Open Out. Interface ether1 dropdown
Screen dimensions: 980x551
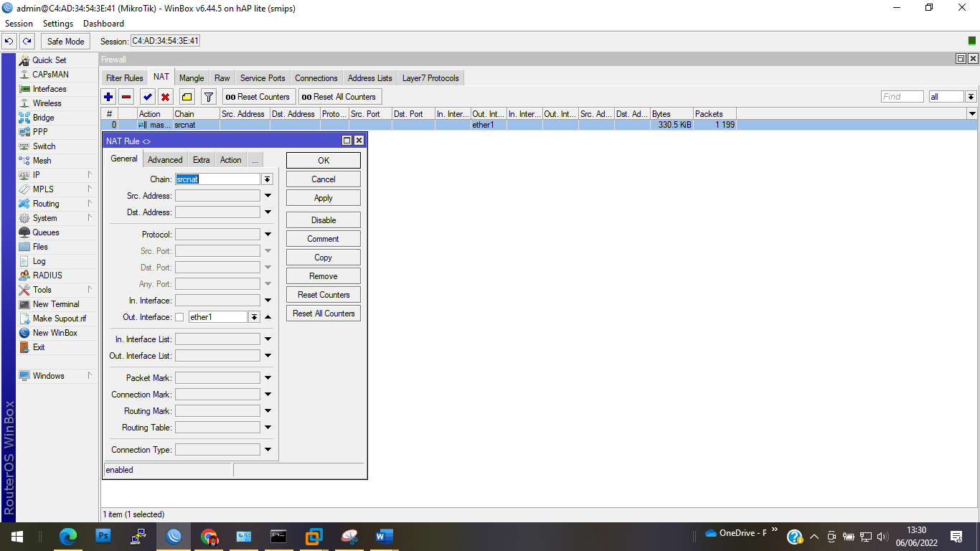click(254, 317)
